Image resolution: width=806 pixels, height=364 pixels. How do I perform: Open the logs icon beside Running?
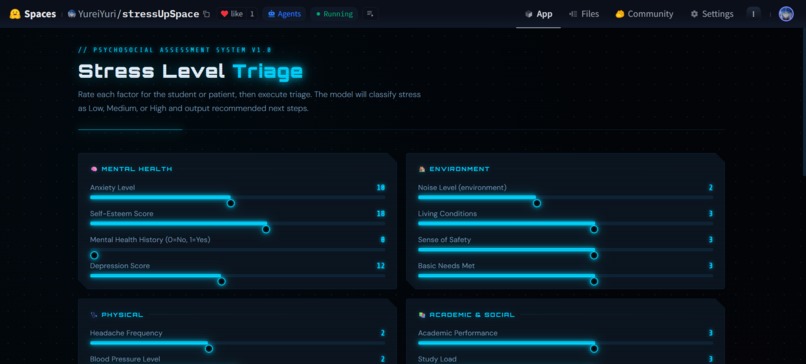click(x=370, y=14)
